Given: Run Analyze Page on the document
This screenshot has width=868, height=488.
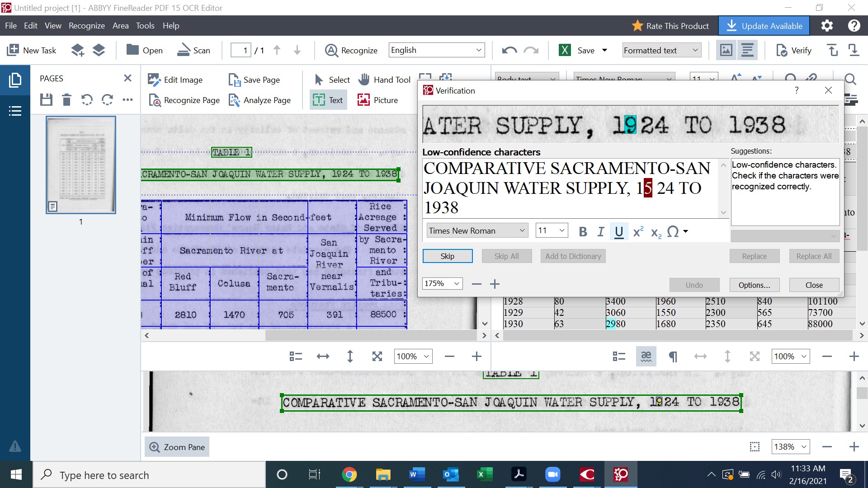Looking at the screenshot, I should [260, 100].
